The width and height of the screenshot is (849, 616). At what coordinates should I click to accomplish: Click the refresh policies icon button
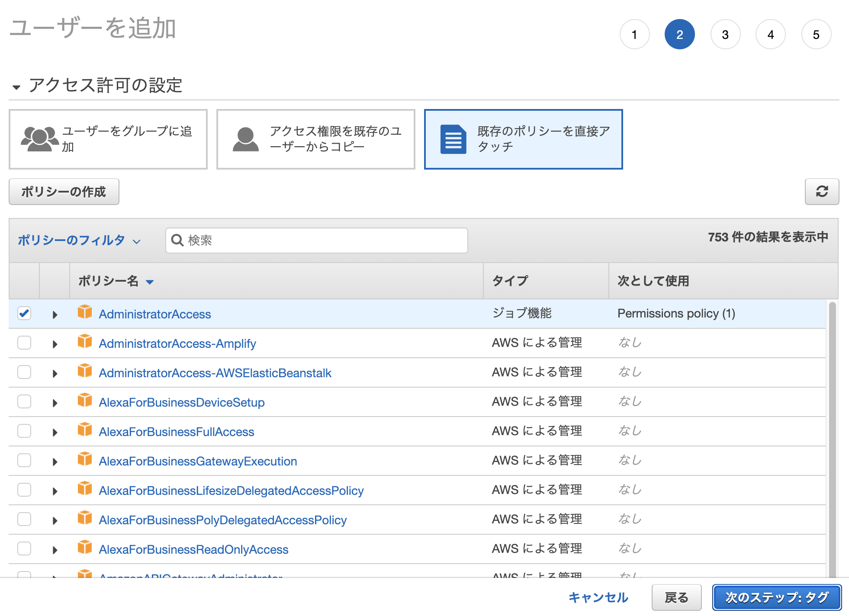point(821,192)
